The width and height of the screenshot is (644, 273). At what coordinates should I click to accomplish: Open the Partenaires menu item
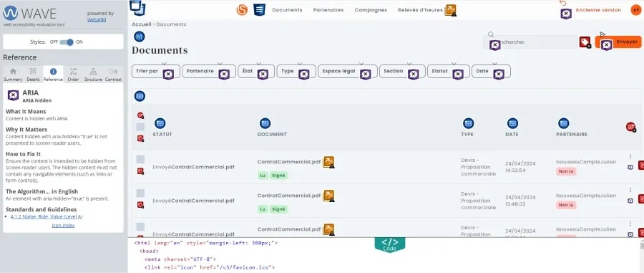(328, 10)
